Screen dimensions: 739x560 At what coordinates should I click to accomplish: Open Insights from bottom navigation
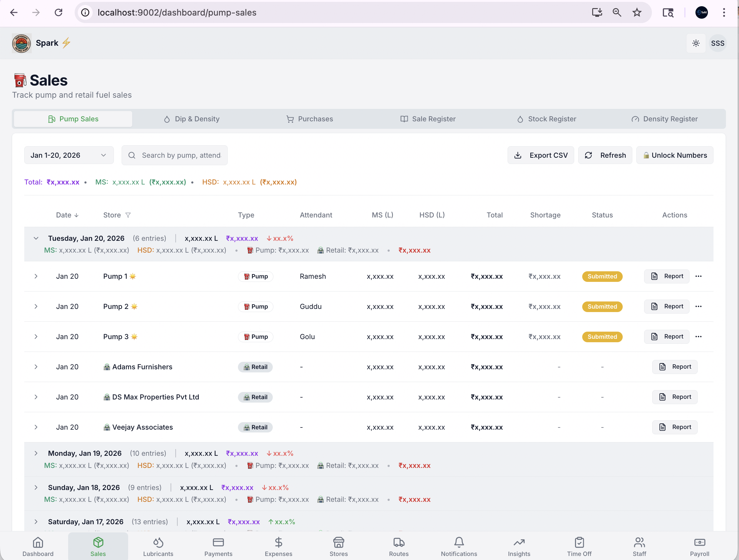(x=519, y=547)
